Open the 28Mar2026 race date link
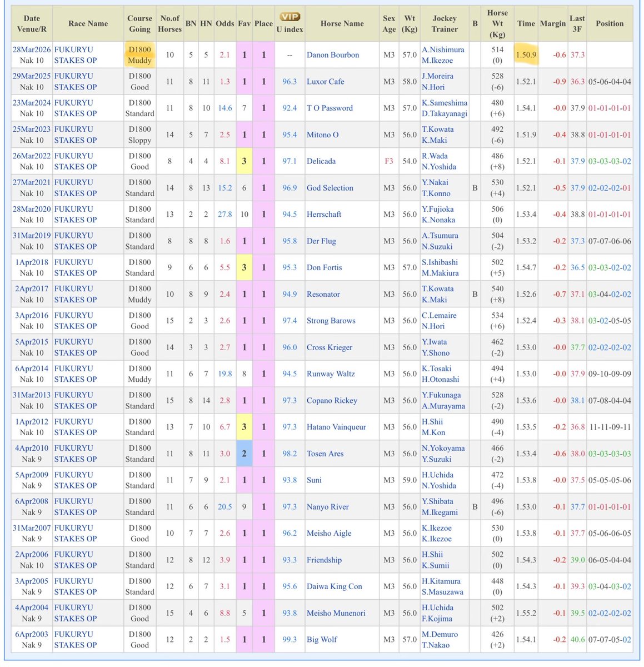Screen dimensions: 644x667 click(32, 49)
